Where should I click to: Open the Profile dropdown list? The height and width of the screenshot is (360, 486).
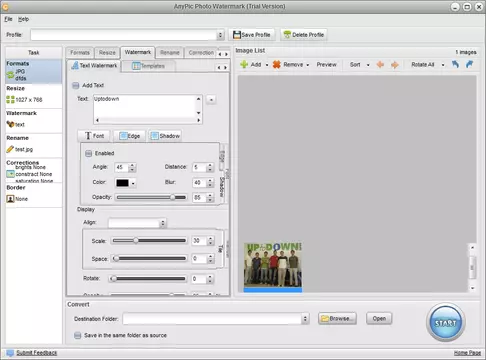220,35
